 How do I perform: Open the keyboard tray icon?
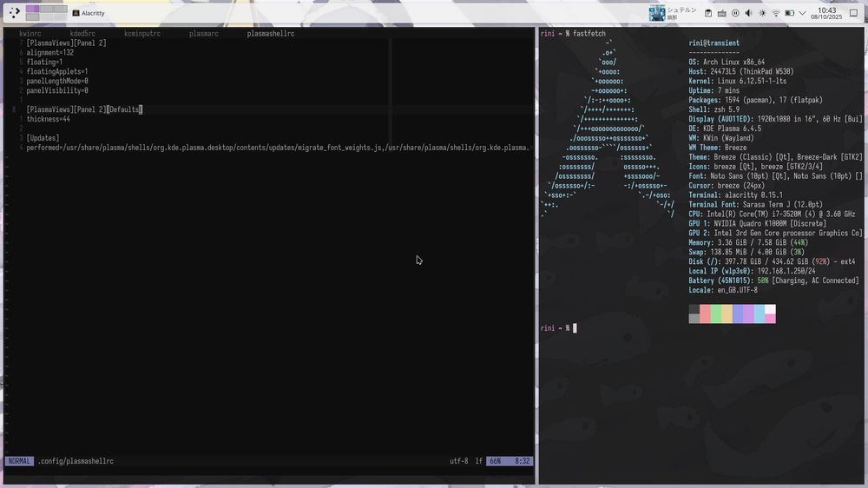click(722, 13)
